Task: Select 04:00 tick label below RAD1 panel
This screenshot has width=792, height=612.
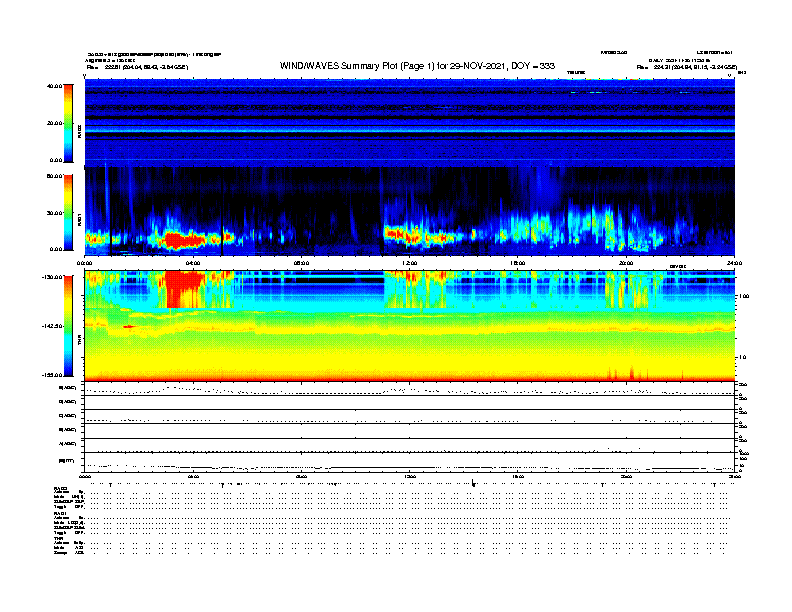Action: [194, 263]
